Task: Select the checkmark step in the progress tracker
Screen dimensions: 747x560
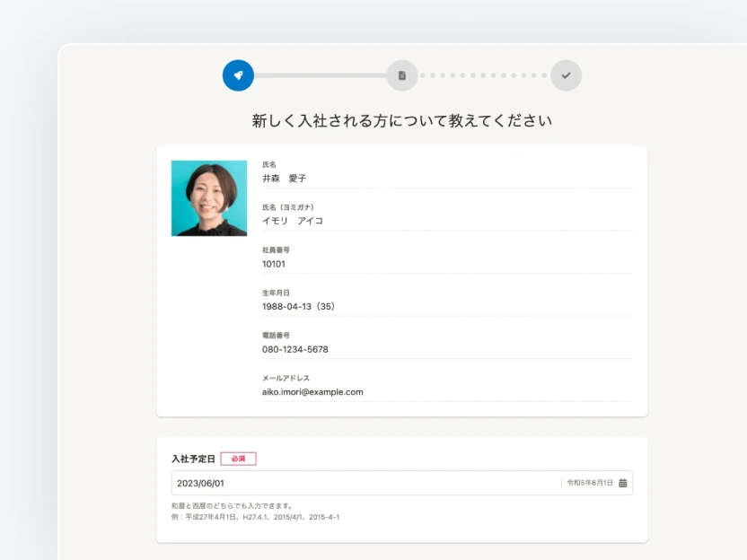Action: [x=566, y=75]
